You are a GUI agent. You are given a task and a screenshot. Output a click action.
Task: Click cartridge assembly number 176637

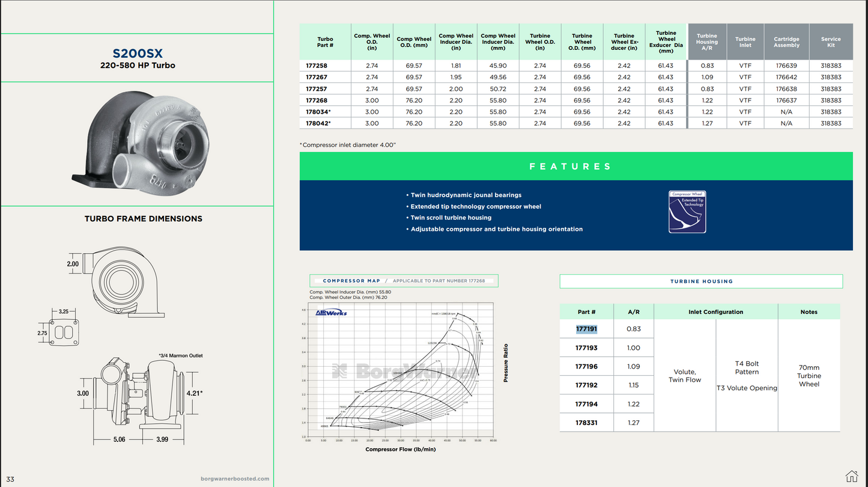pos(786,100)
